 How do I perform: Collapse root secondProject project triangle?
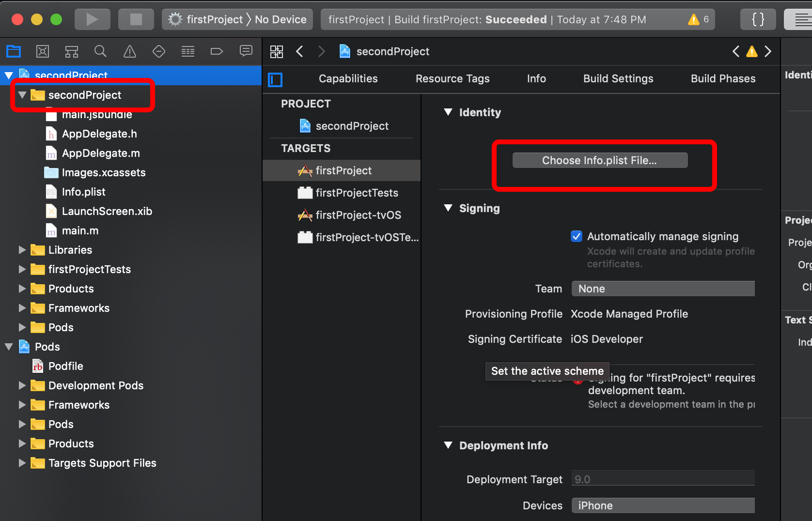tap(9, 76)
